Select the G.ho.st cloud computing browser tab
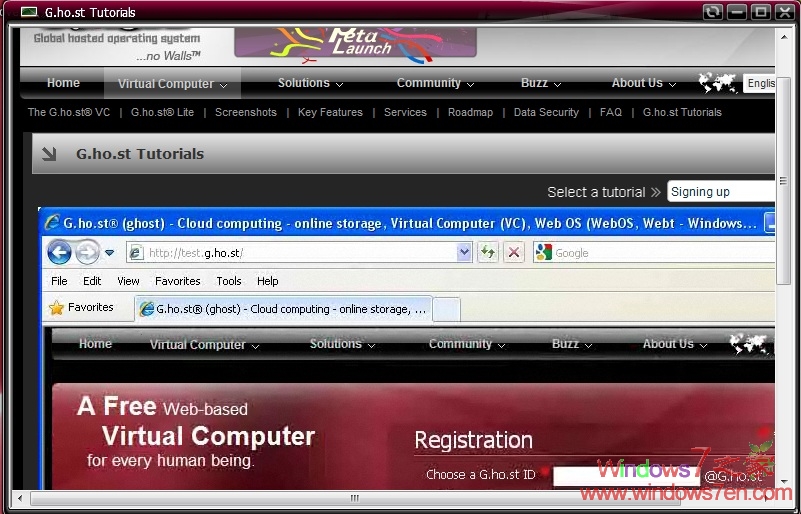Image resolution: width=801 pixels, height=514 pixels. click(284, 309)
